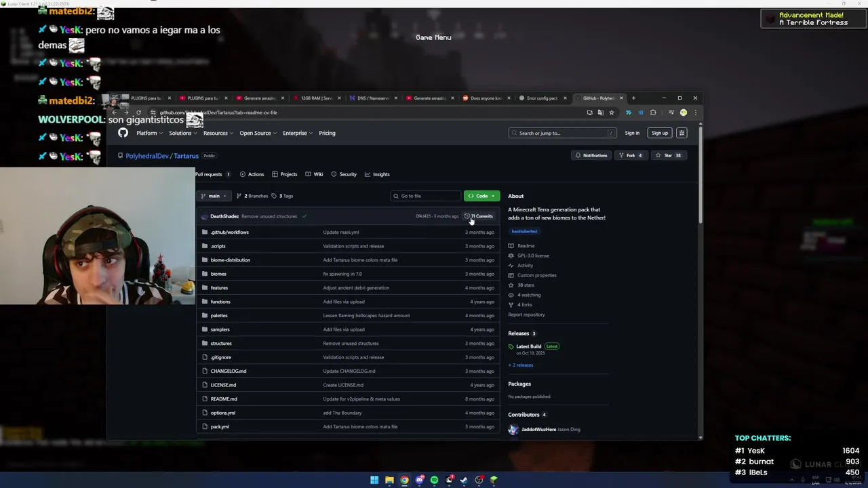This screenshot has height=488, width=868.
Task: Open the palettes folder
Action: 219,316
